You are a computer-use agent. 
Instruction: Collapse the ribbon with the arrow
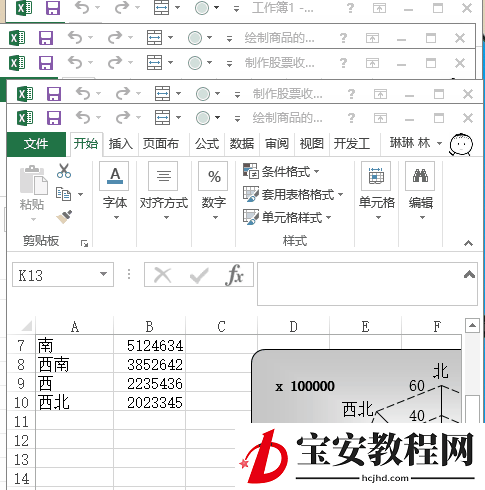468,243
